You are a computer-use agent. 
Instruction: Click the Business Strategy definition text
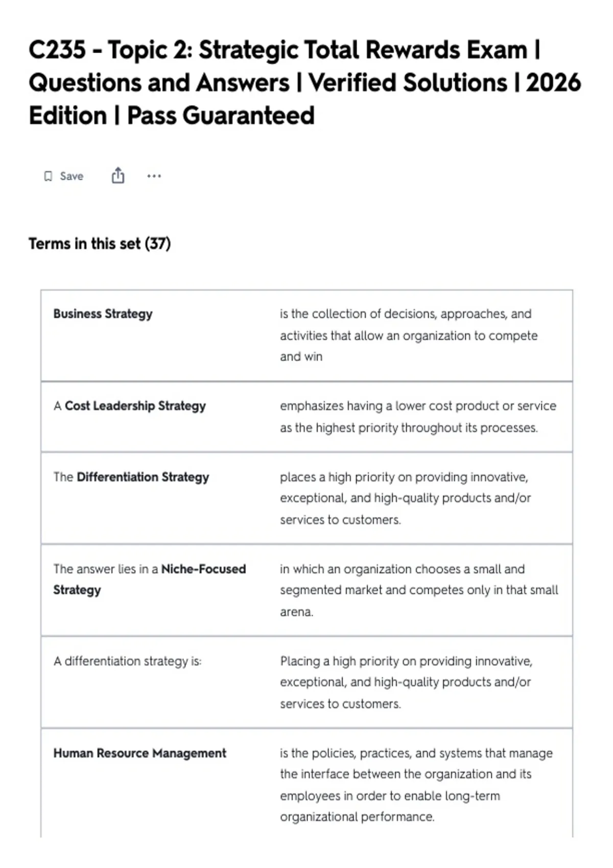[409, 335]
